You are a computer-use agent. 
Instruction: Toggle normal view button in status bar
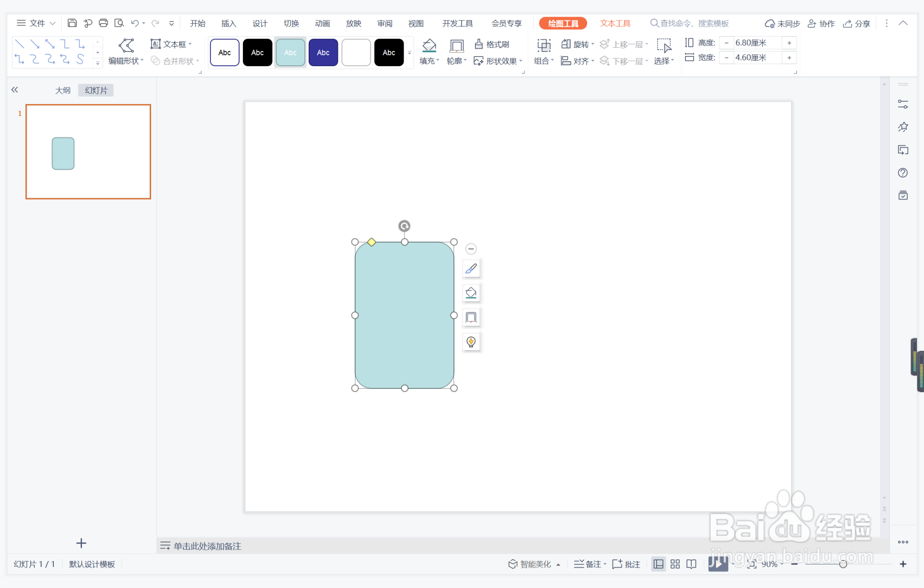tap(658, 564)
